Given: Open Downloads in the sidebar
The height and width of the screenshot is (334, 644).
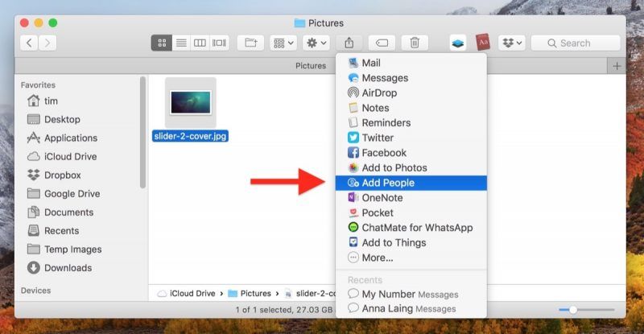Looking at the screenshot, I should pos(67,268).
